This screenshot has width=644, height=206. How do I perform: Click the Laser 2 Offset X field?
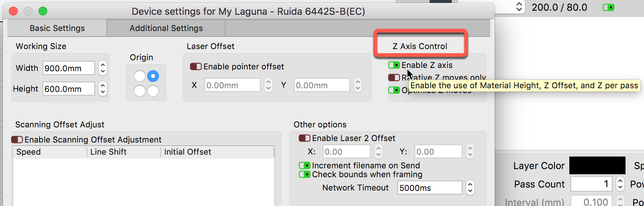tap(347, 152)
